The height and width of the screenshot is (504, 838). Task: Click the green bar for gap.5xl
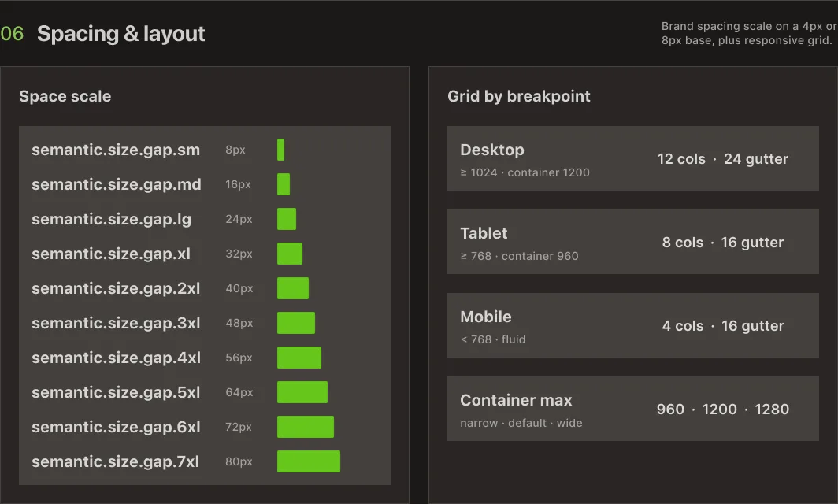click(x=302, y=392)
